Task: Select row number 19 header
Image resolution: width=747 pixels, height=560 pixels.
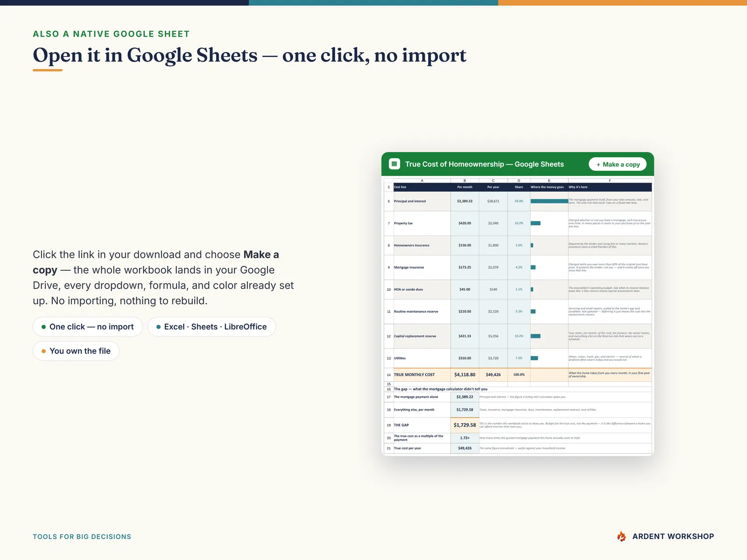Action: (388, 425)
